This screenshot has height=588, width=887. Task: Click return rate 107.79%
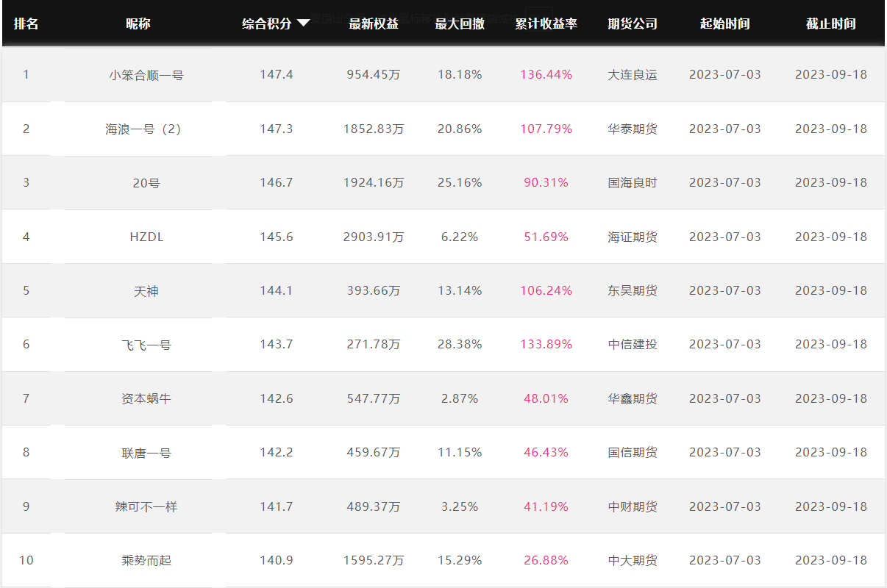546,129
